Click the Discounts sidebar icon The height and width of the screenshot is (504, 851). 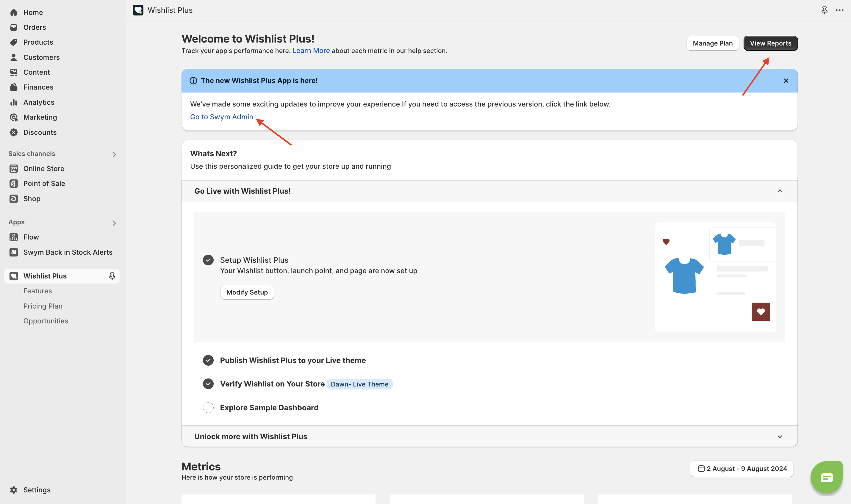coord(14,132)
